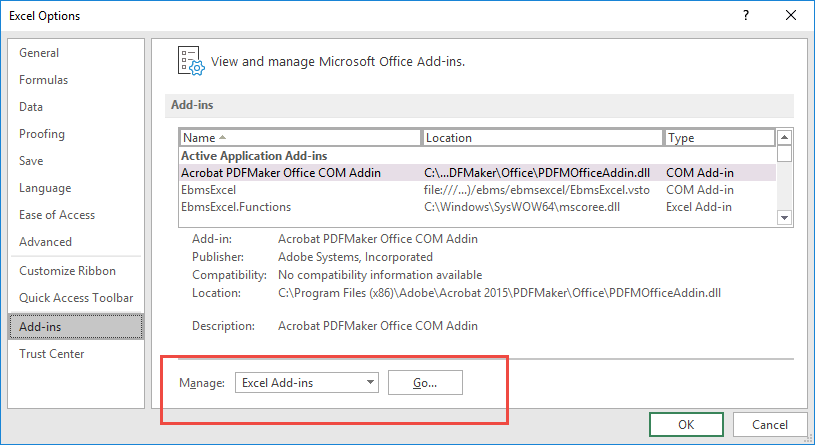Open the General options category

39,53
